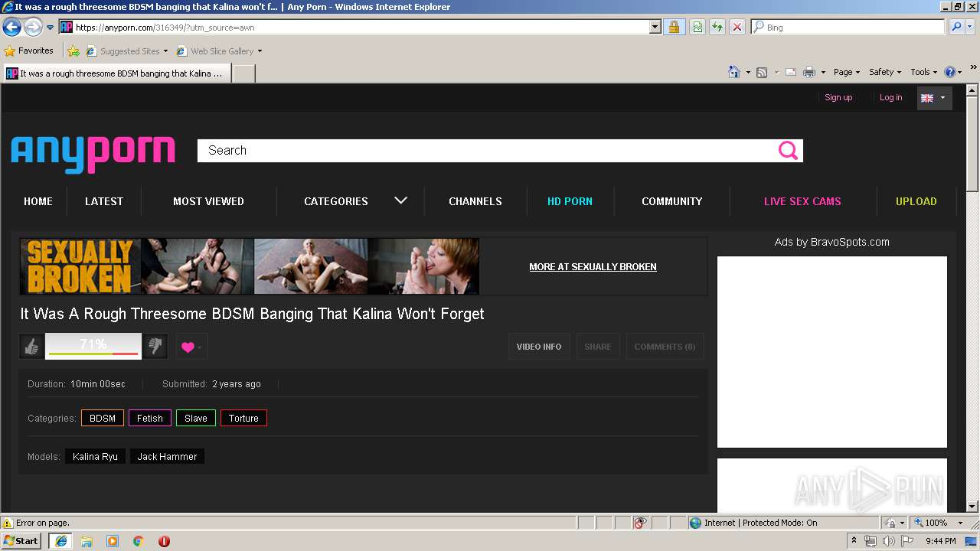This screenshot has width=980, height=551.
Task: Open the Safety menu
Action: coord(885,72)
